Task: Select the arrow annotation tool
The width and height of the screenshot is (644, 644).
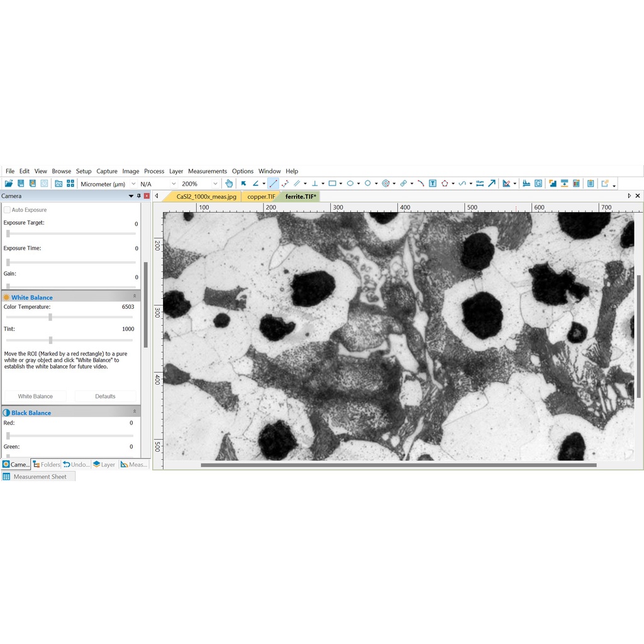Action: (492, 184)
